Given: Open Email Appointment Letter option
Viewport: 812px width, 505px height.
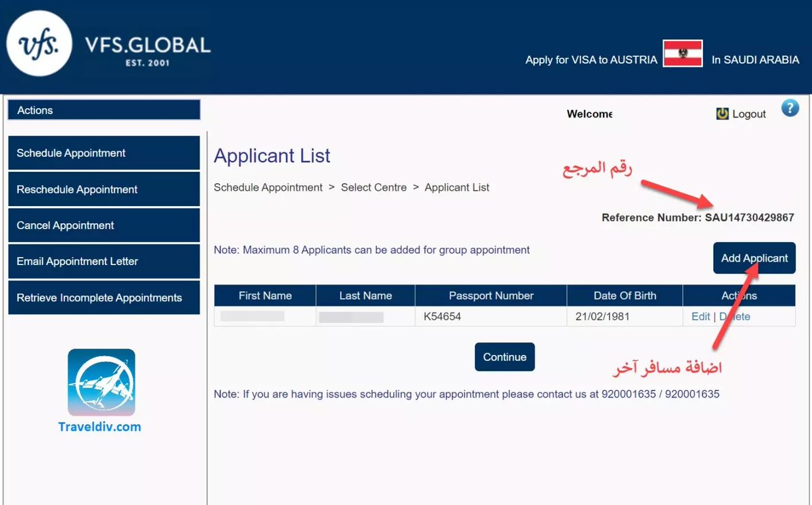Looking at the screenshot, I should tap(104, 261).
